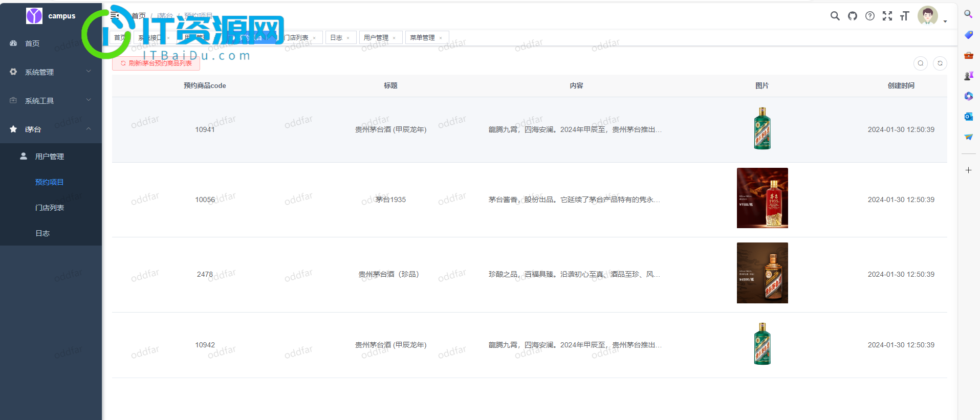This screenshot has width=980, height=420.
Task: Open 日志 in the sidebar
Action: [x=51, y=233]
